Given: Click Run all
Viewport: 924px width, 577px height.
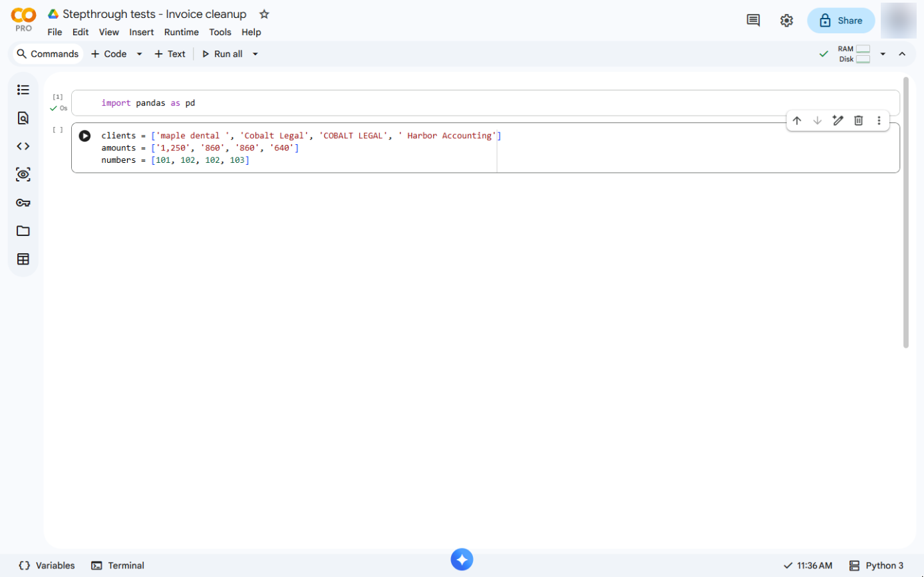Looking at the screenshot, I should point(222,54).
